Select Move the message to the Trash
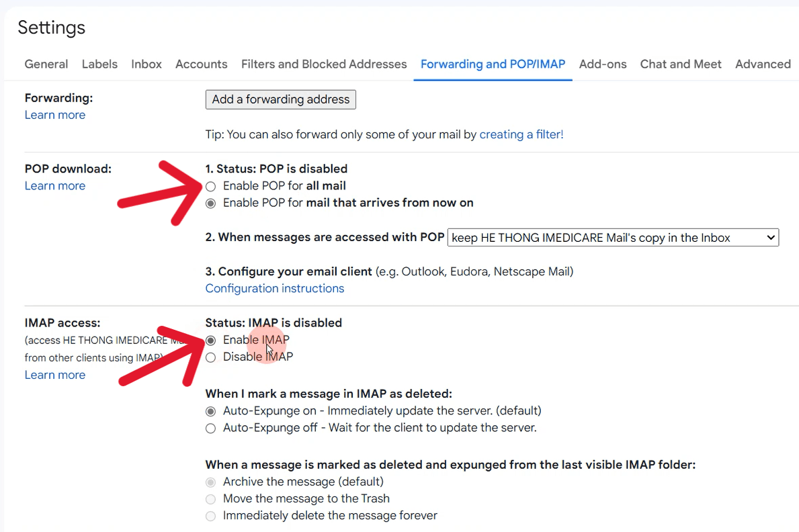The width and height of the screenshot is (799, 532). coord(210,498)
